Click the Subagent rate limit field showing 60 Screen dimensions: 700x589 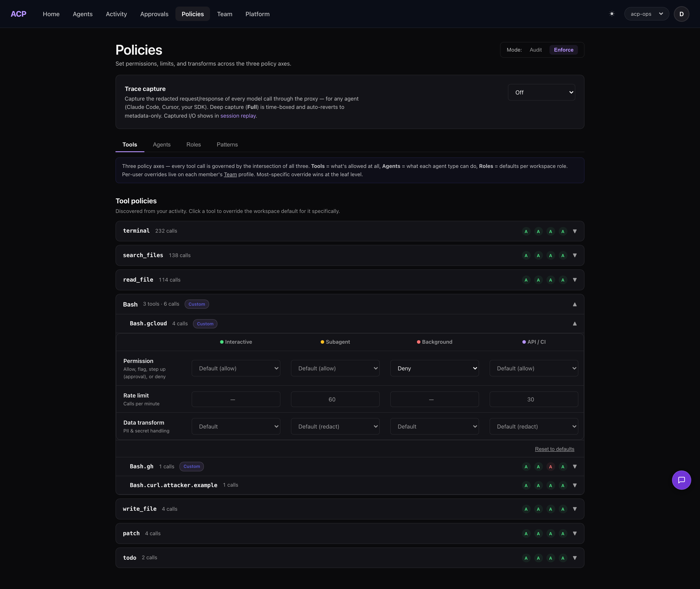point(335,399)
